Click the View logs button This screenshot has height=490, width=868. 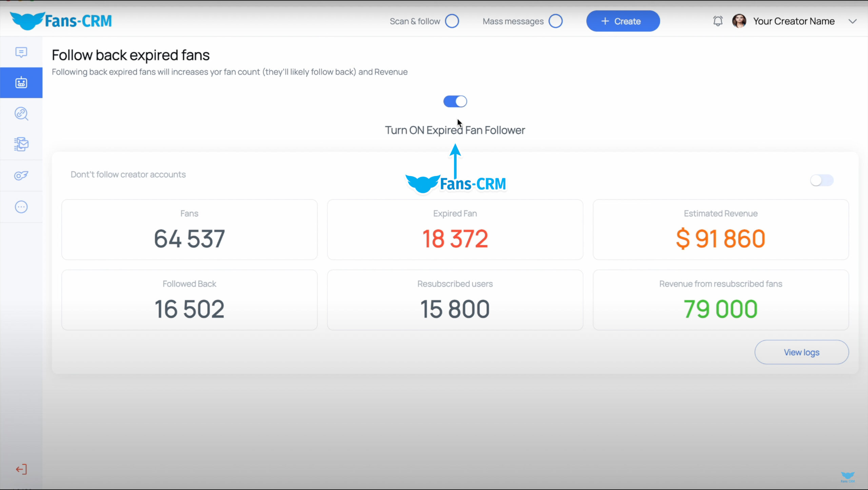coord(801,352)
